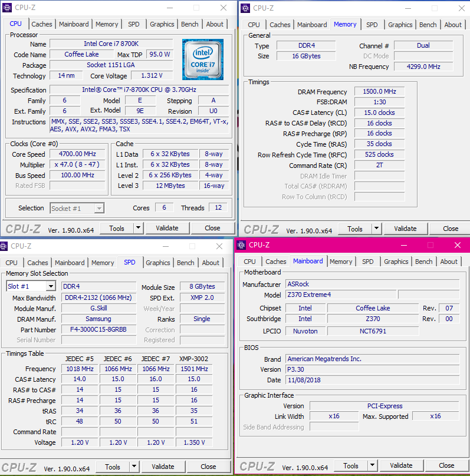Close the pink-titled Mainboard CPU-Z window
This screenshot has width=470, height=476.
[x=457, y=245]
